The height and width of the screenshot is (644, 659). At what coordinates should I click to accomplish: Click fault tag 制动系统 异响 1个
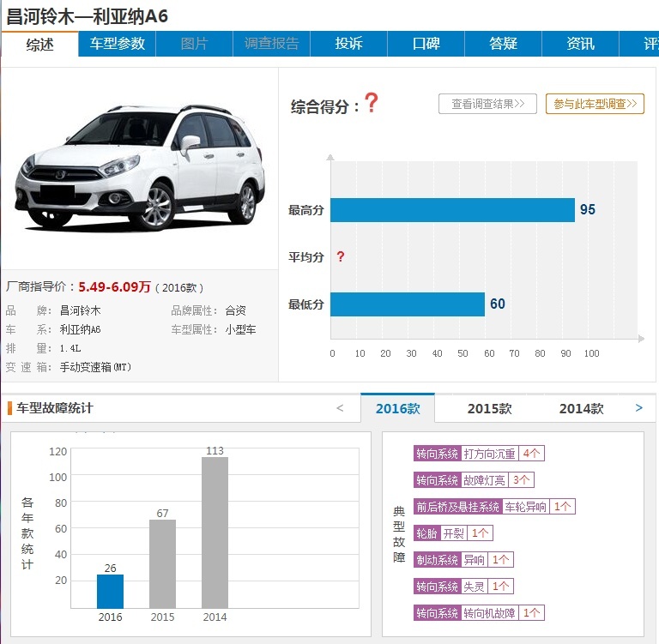click(463, 560)
